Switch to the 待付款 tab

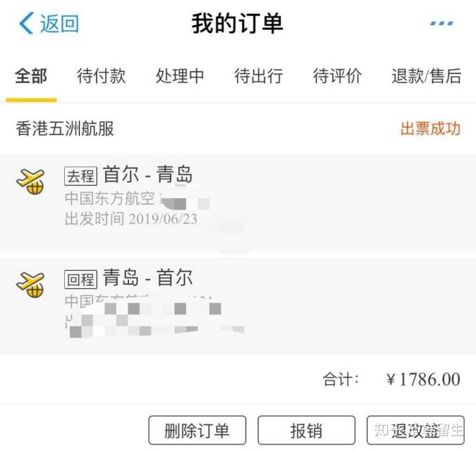[101, 76]
